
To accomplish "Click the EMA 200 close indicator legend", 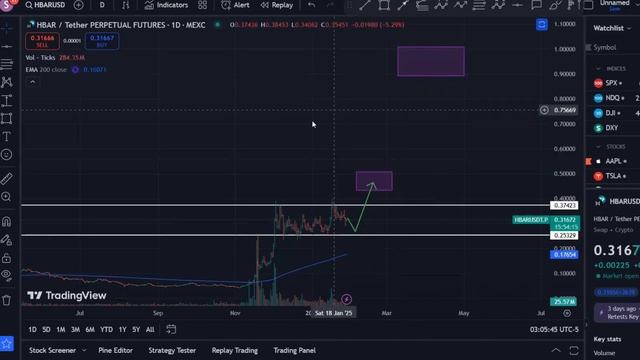I will 46,70.
